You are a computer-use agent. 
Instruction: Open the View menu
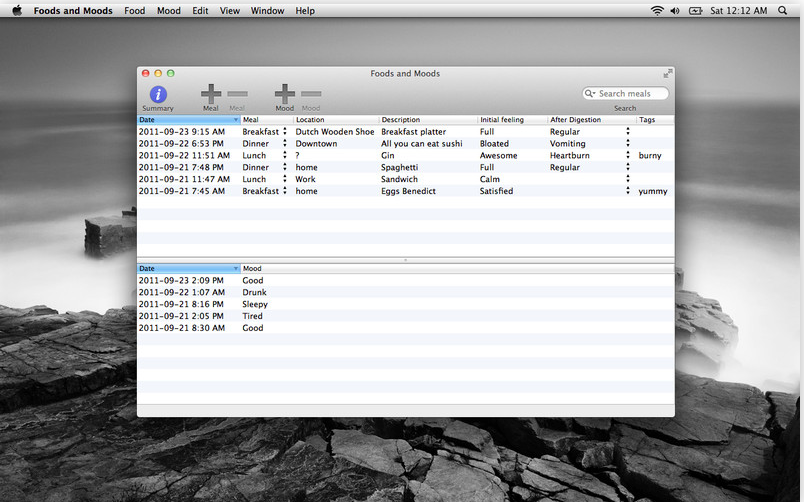[230, 10]
